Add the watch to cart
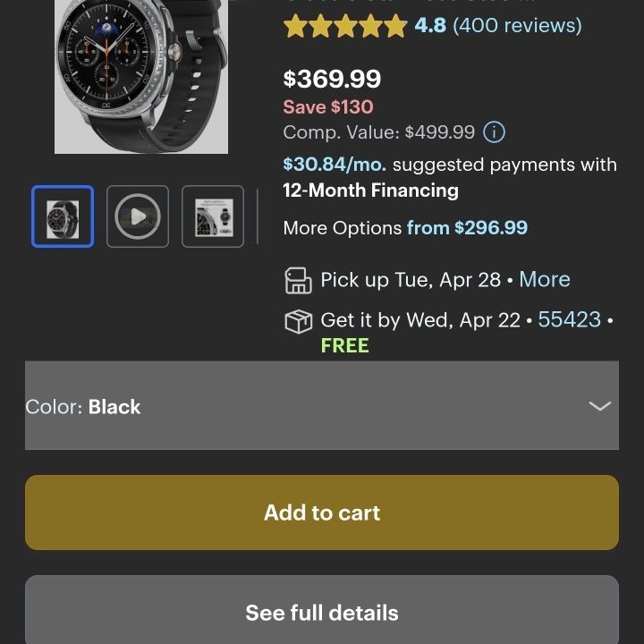The height and width of the screenshot is (644, 644). click(x=322, y=513)
